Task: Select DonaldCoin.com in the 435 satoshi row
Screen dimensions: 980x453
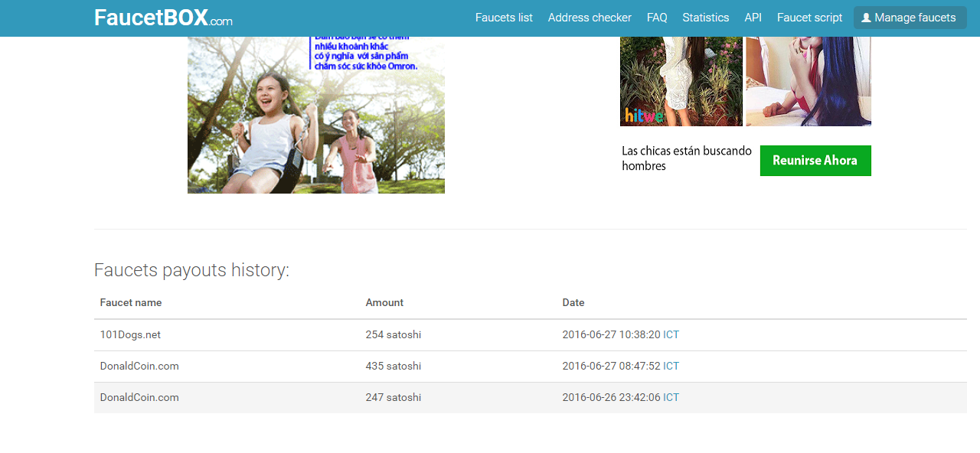Action: point(139,366)
